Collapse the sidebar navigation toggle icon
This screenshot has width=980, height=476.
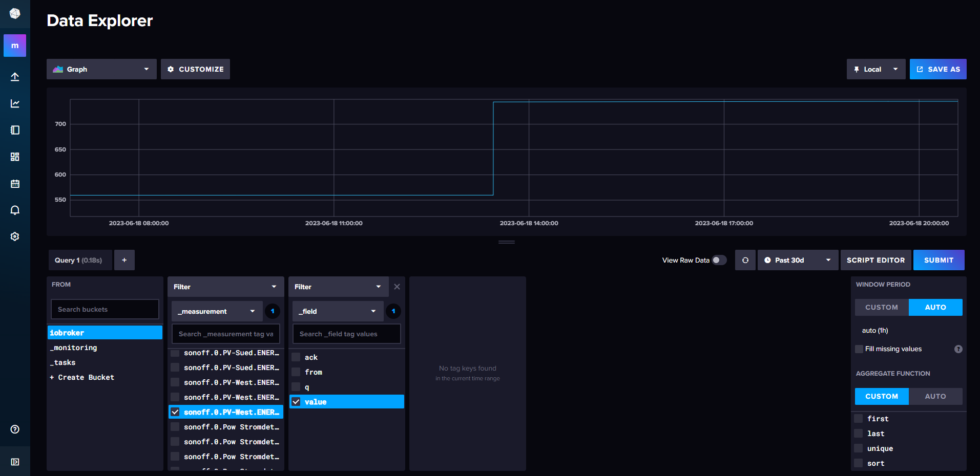(x=15, y=462)
